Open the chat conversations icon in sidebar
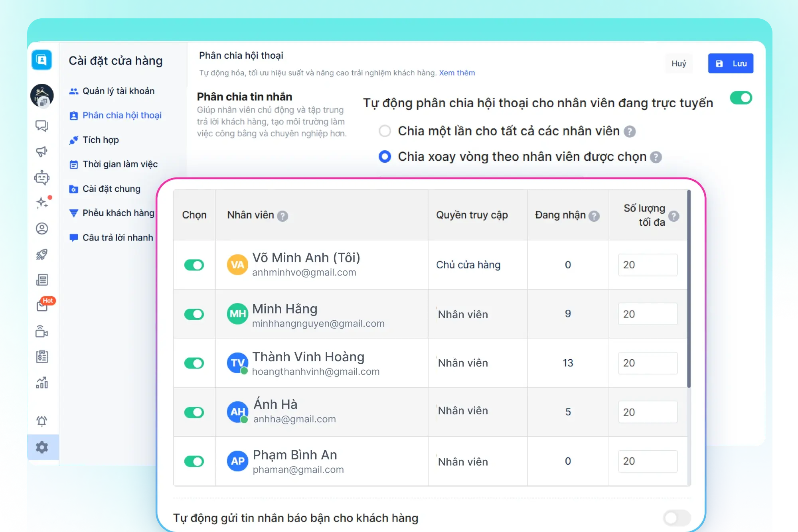The height and width of the screenshot is (532, 798). click(x=42, y=126)
